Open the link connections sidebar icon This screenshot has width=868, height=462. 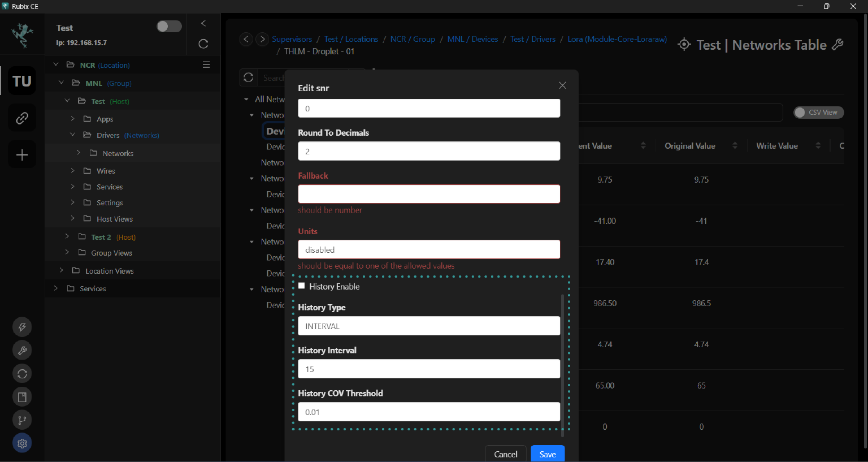click(x=22, y=118)
